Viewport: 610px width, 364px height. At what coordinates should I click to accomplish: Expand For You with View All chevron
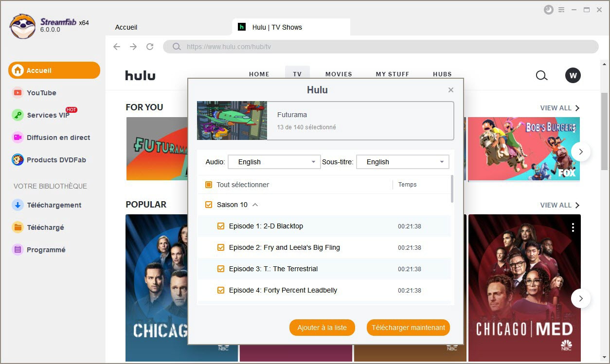pyautogui.click(x=577, y=108)
